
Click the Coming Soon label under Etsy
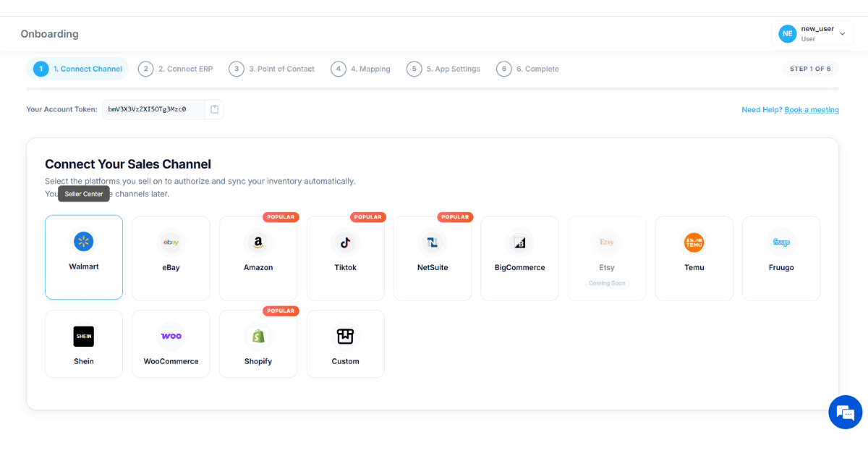[x=607, y=283]
